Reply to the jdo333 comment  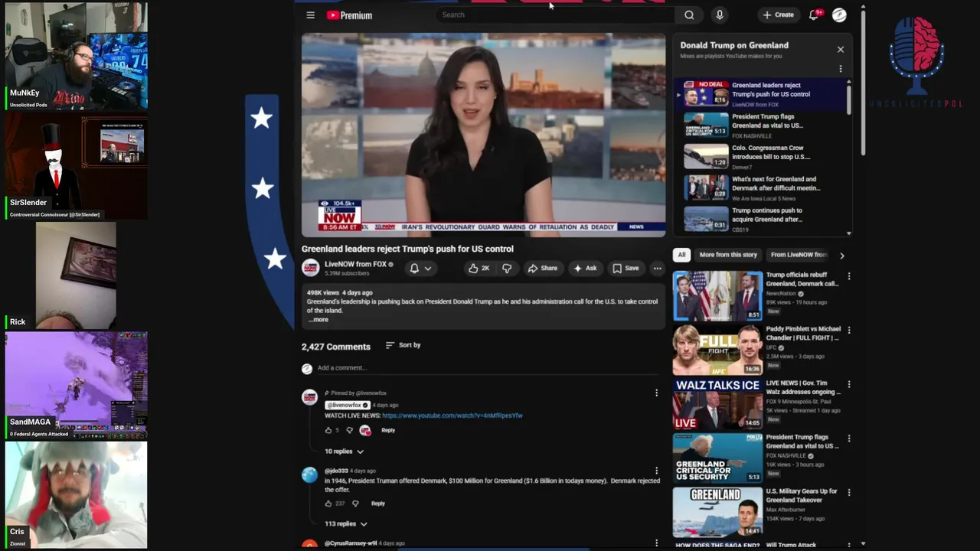click(377, 504)
